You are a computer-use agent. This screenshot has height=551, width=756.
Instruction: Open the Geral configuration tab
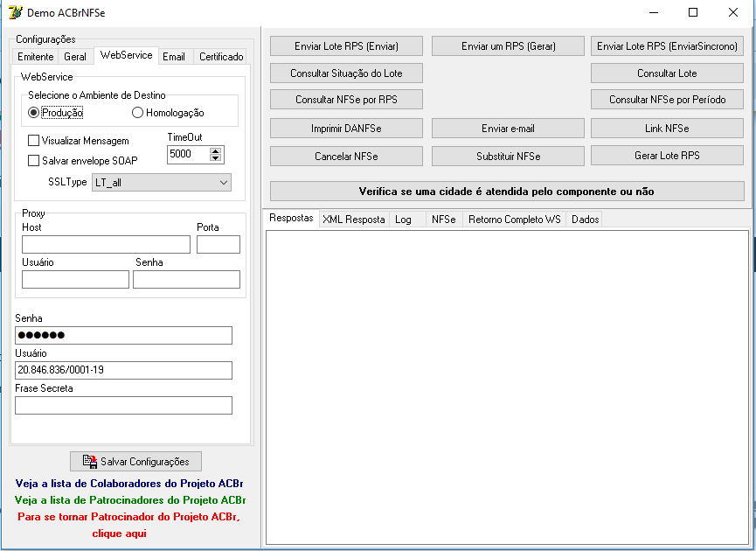[75, 57]
